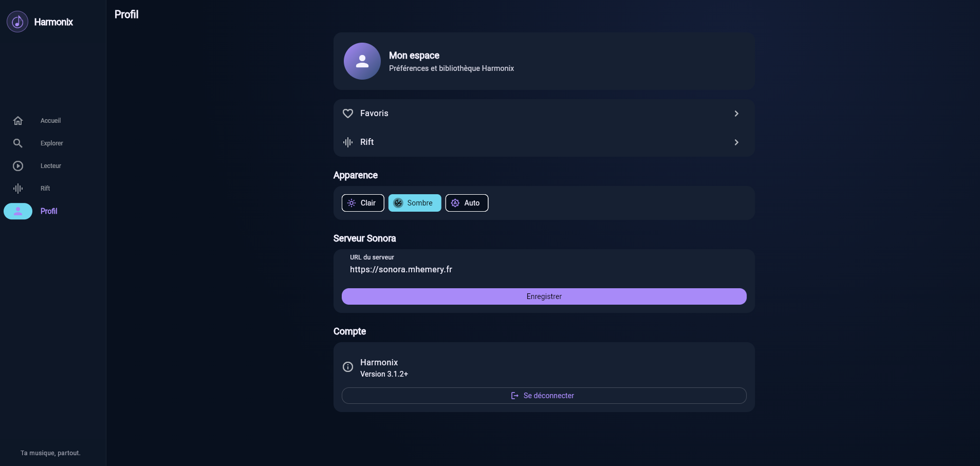Click 'Préférences et bibliothèque Harmonix' subtitle
The height and width of the screenshot is (466, 980).
(451, 68)
